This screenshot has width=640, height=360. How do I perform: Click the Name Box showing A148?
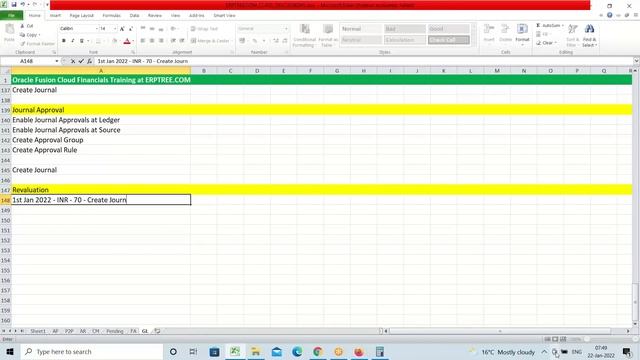click(x=27, y=61)
